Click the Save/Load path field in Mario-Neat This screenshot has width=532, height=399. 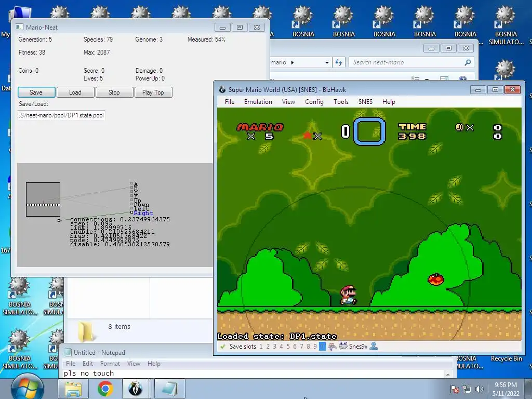pyautogui.click(x=61, y=115)
